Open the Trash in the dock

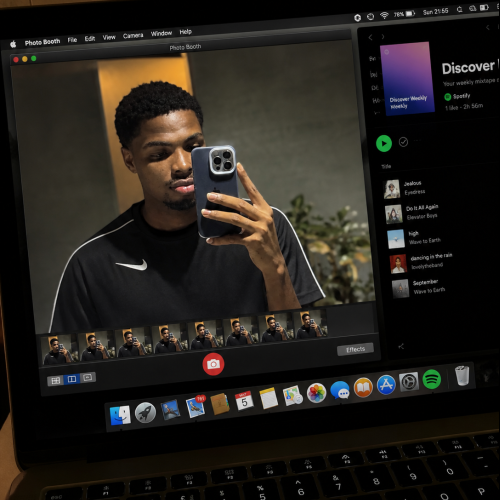click(462, 376)
